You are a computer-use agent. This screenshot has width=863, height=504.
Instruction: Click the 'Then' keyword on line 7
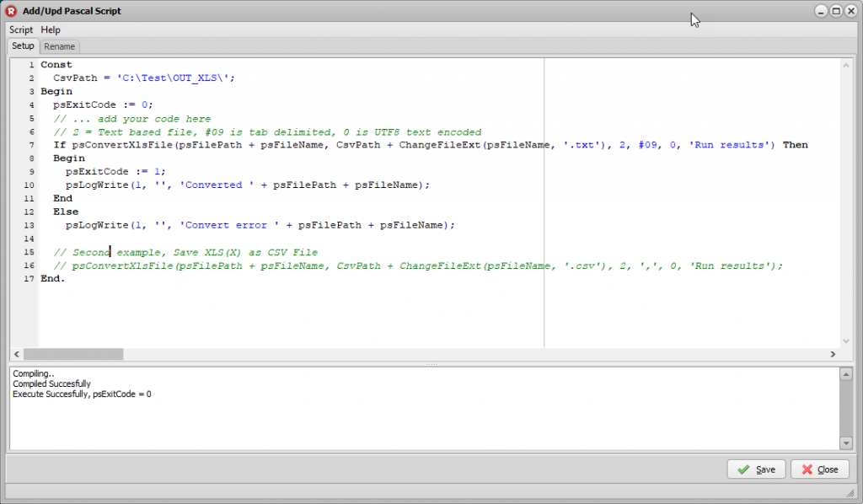(796, 145)
